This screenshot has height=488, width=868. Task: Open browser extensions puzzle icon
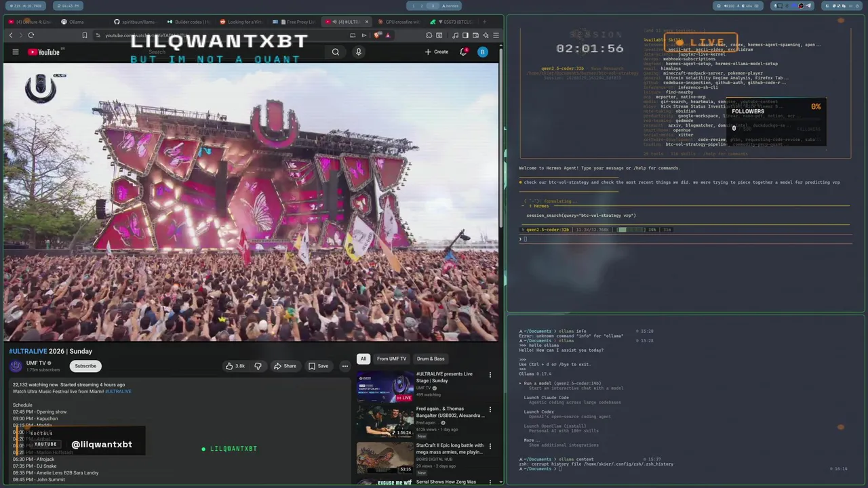pyautogui.click(x=429, y=35)
